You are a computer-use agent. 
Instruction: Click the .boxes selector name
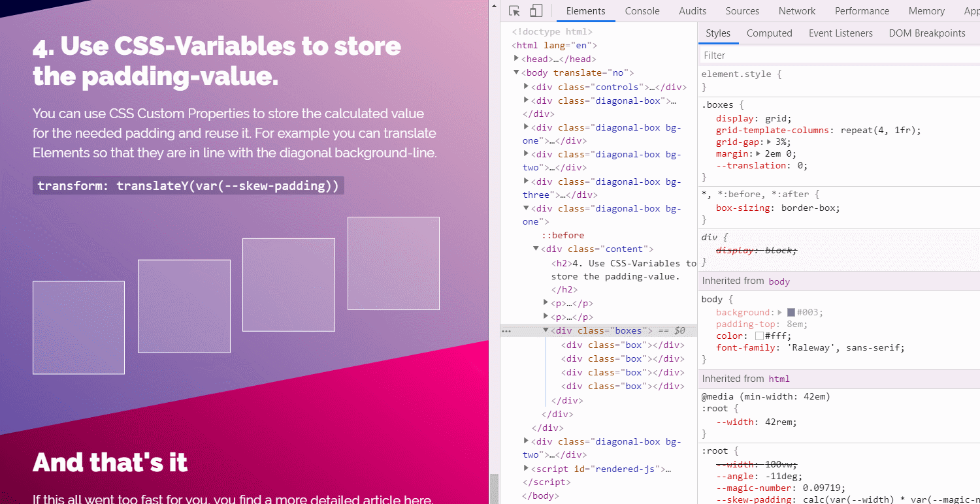tap(717, 104)
